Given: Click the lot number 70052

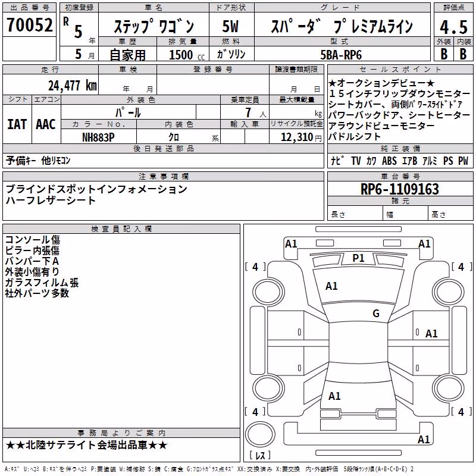Looking at the screenshot, I should pyautogui.click(x=29, y=24).
